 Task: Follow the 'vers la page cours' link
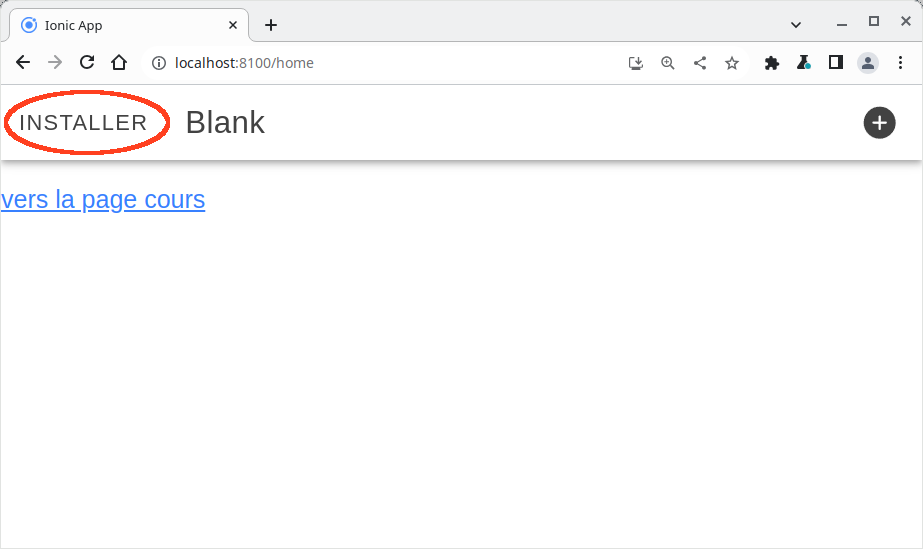[103, 200]
